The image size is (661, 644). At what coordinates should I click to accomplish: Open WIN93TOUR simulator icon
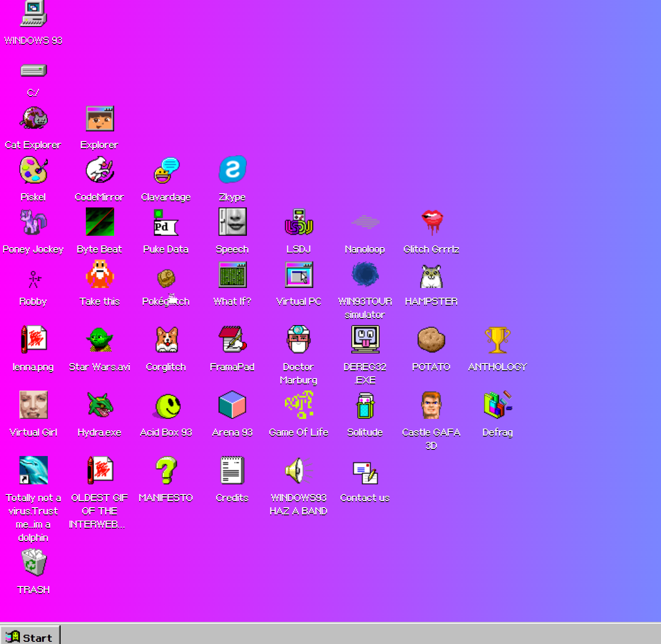(365, 274)
